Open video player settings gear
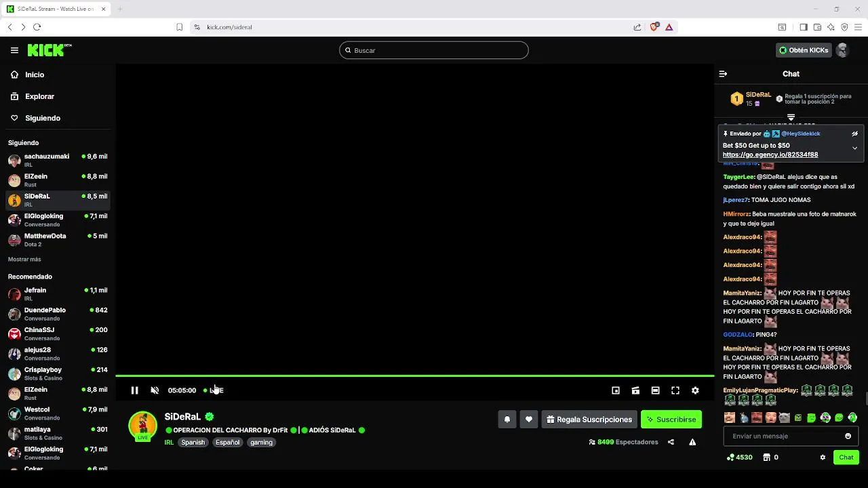 [x=695, y=390]
